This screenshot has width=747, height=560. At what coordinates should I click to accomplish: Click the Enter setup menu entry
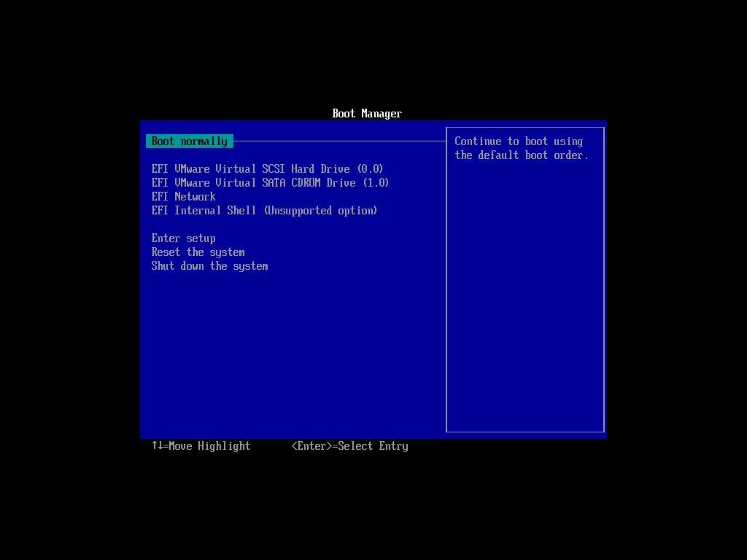tap(183, 238)
